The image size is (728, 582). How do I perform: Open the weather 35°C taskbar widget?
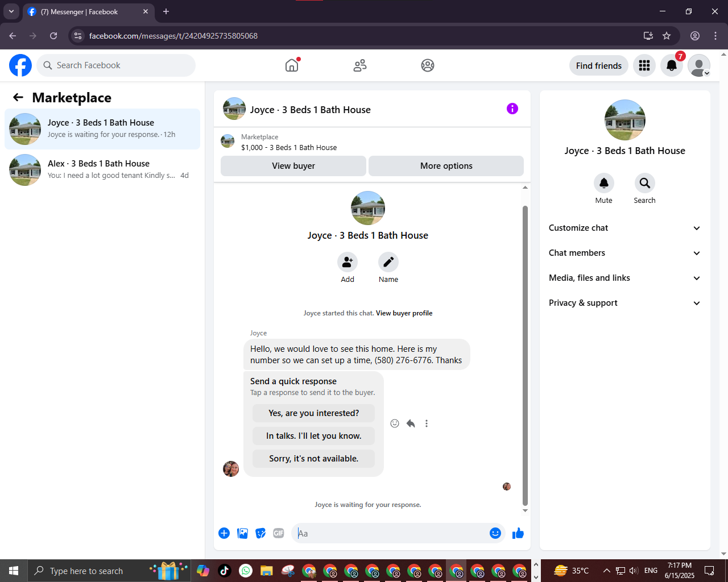tap(571, 571)
